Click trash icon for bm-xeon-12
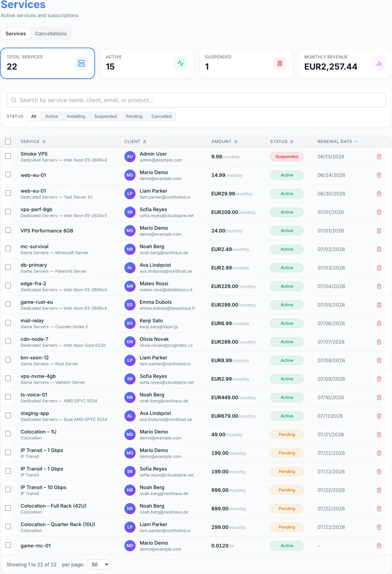 [x=379, y=360]
